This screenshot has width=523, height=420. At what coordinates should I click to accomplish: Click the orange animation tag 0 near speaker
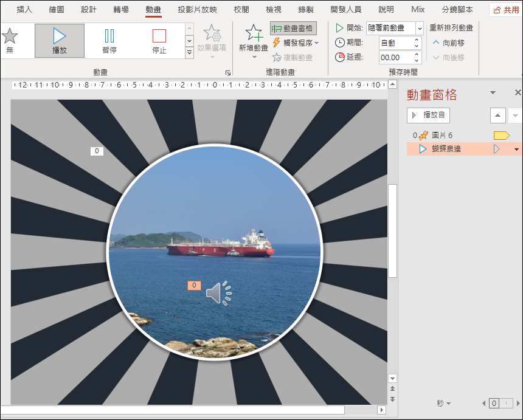pos(194,285)
